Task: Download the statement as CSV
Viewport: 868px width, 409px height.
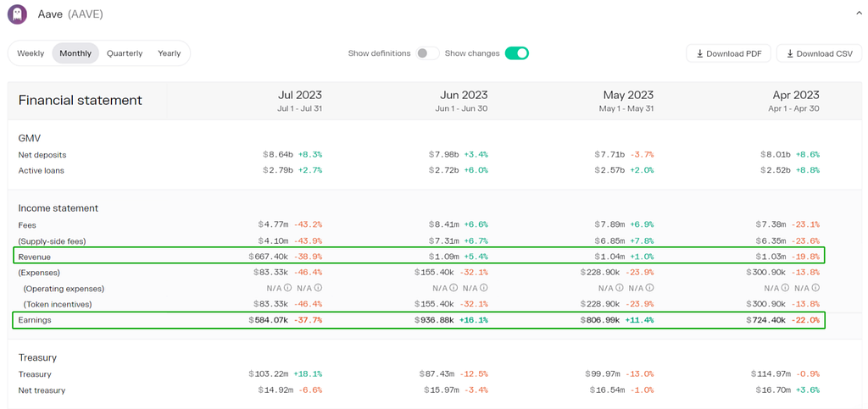Action: tap(820, 53)
